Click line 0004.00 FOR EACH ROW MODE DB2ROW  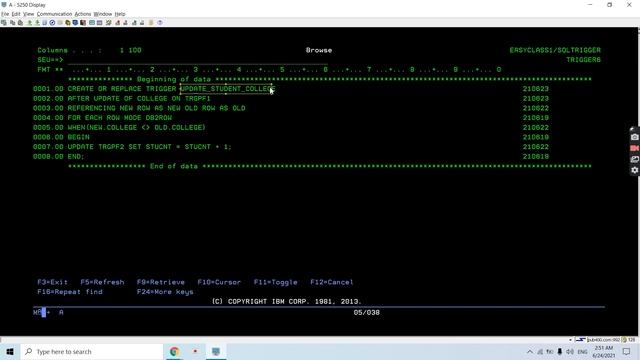pos(120,118)
